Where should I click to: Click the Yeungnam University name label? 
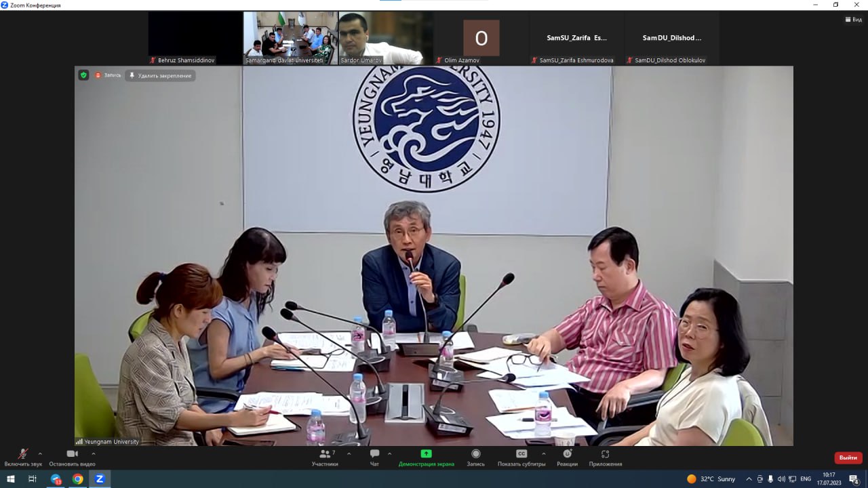point(107,441)
